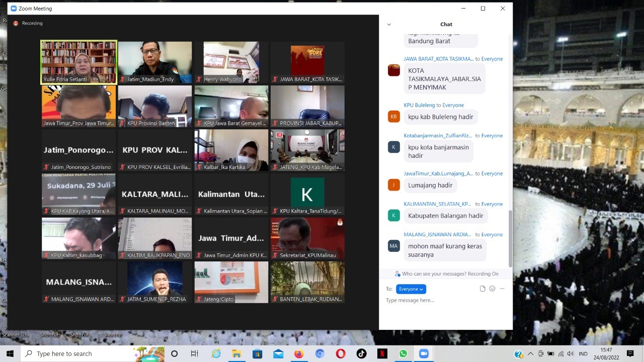Open the notification center icon
Image resolution: width=644 pixels, height=362 pixels.
pos(630,353)
